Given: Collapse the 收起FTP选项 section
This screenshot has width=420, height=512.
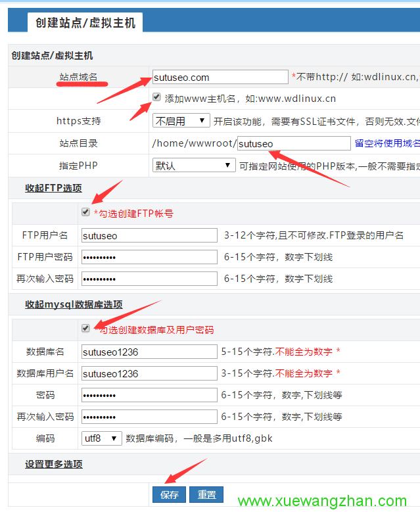Looking at the screenshot, I should click(x=53, y=188).
